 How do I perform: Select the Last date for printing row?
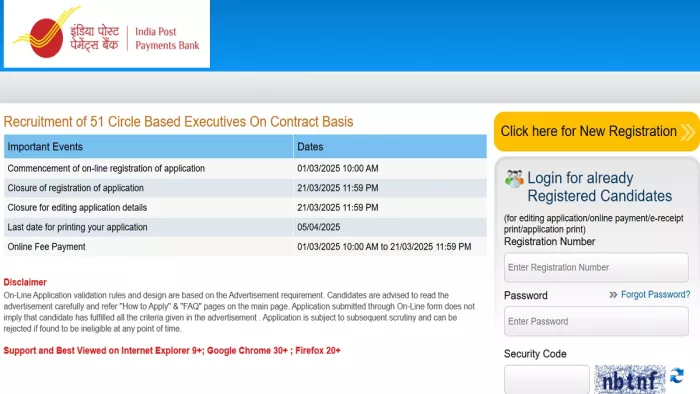click(x=245, y=228)
